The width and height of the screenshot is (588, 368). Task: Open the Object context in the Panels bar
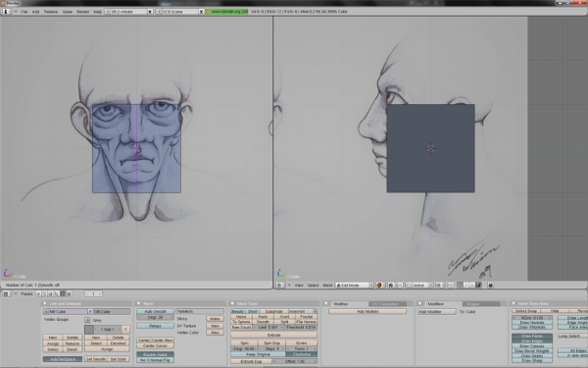point(56,293)
